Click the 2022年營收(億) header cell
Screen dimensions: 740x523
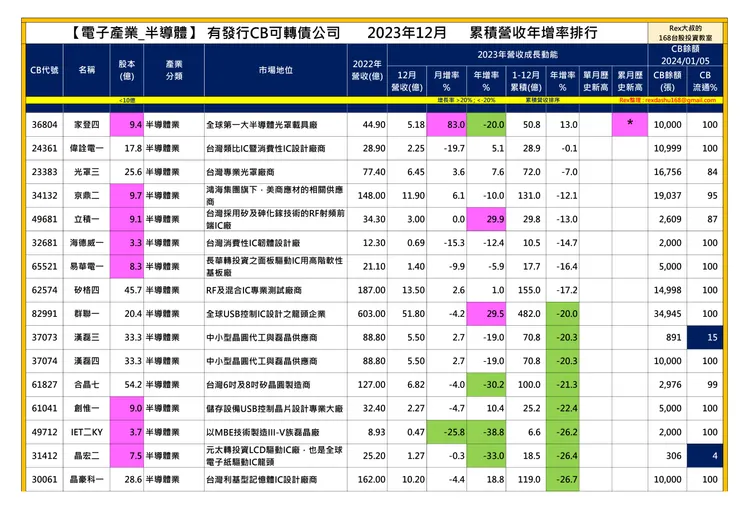(x=367, y=70)
